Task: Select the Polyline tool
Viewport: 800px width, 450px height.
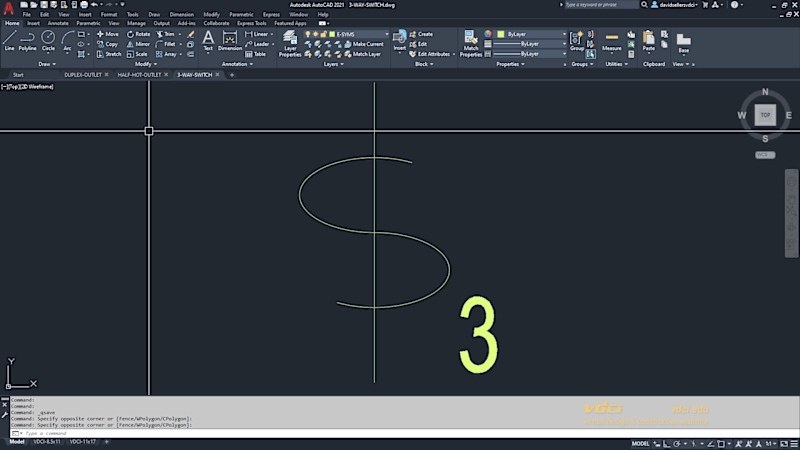Action: pos(28,41)
